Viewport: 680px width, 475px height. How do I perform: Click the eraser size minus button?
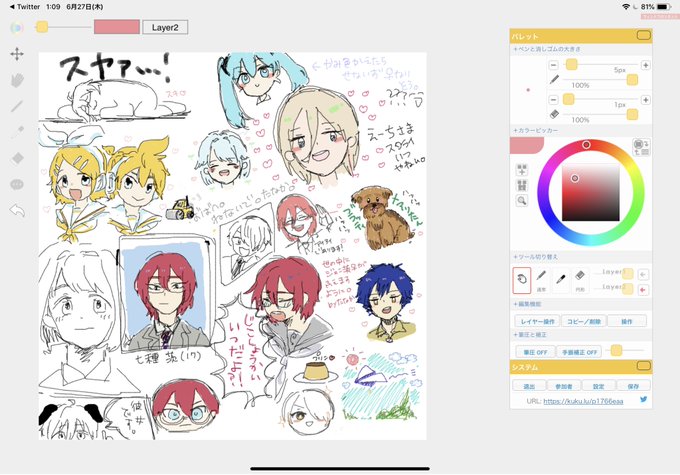pyautogui.click(x=553, y=100)
